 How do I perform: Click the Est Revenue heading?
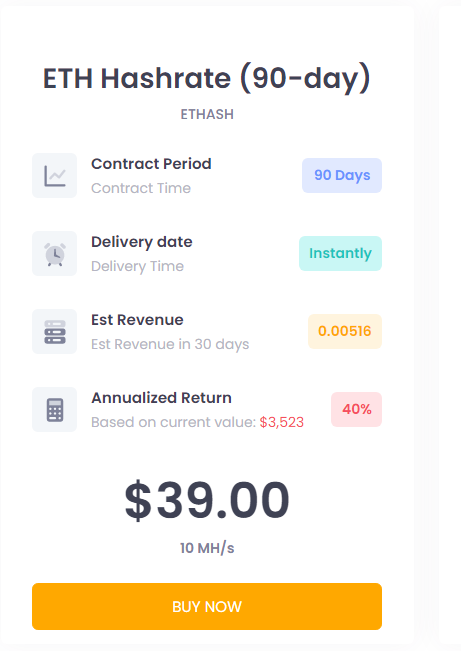(x=137, y=320)
